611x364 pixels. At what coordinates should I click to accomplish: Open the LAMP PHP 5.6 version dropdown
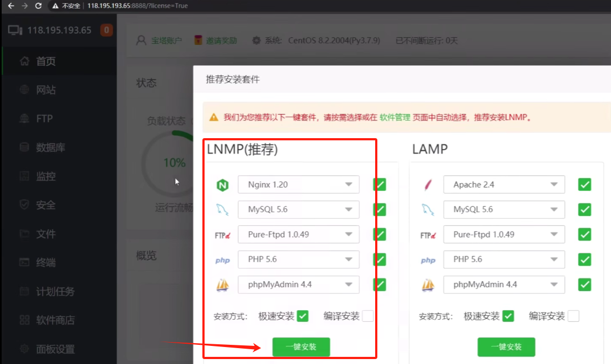[x=504, y=259]
